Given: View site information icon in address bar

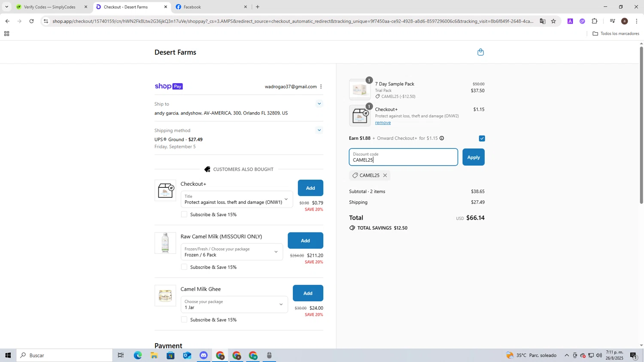Looking at the screenshot, I should [46, 21].
